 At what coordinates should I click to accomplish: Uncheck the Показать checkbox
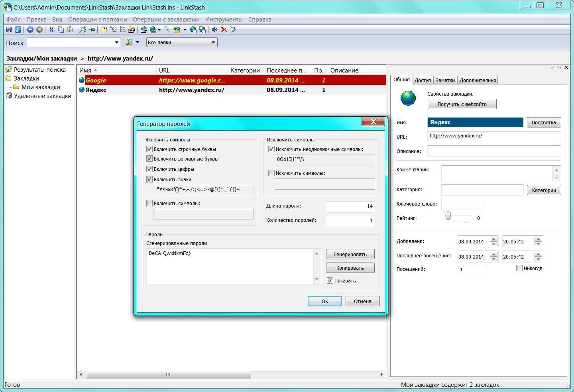(330, 280)
